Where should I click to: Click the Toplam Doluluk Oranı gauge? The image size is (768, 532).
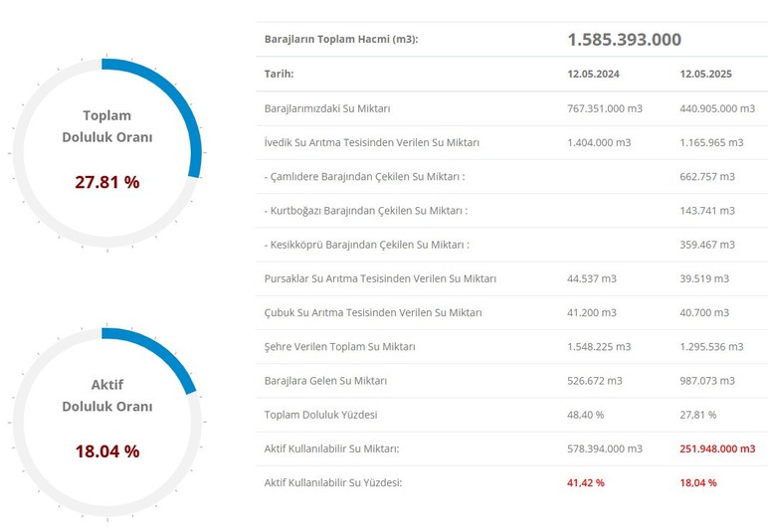point(106,153)
